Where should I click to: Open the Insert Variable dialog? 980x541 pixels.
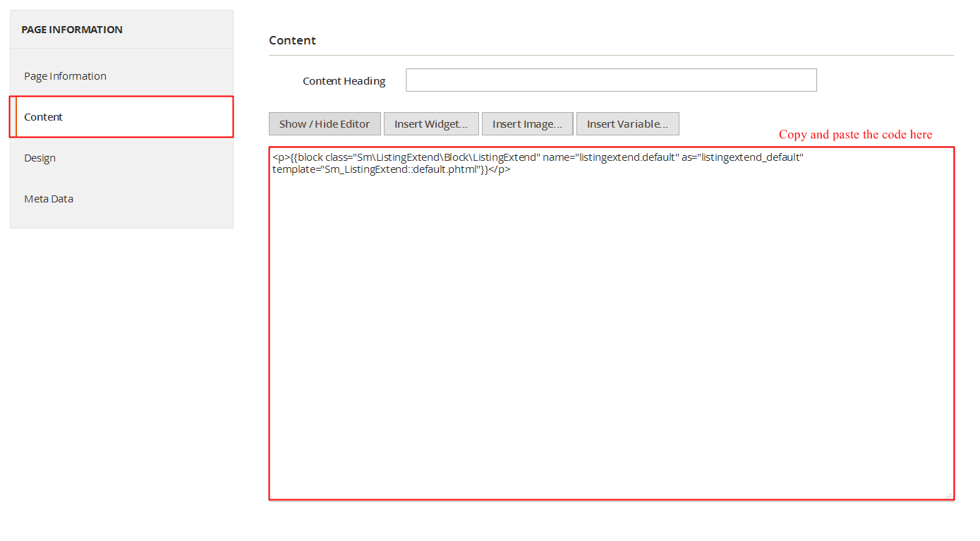[627, 124]
